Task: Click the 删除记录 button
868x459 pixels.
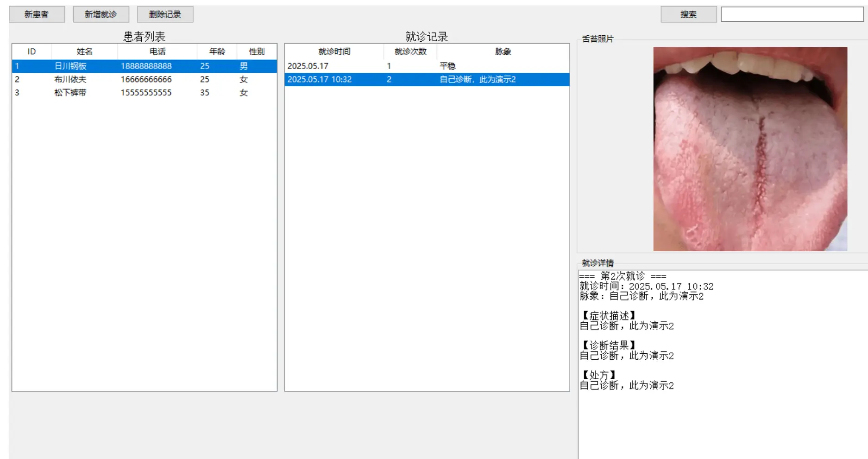Action: tap(165, 14)
